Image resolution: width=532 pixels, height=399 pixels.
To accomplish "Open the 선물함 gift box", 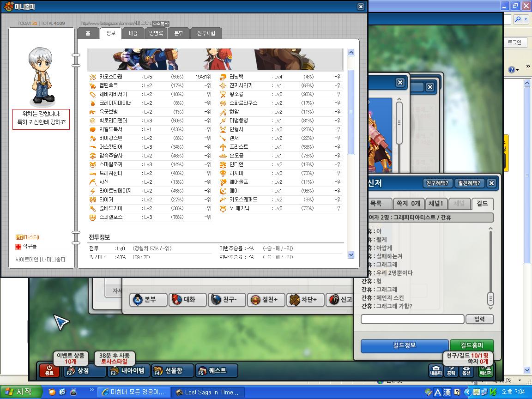I will (x=173, y=370).
